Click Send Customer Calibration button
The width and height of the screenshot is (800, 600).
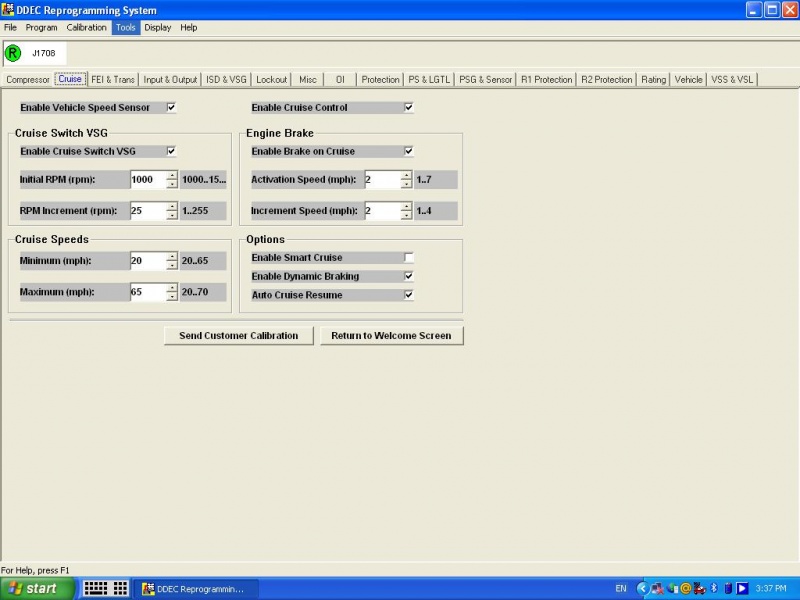pyautogui.click(x=238, y=336)
